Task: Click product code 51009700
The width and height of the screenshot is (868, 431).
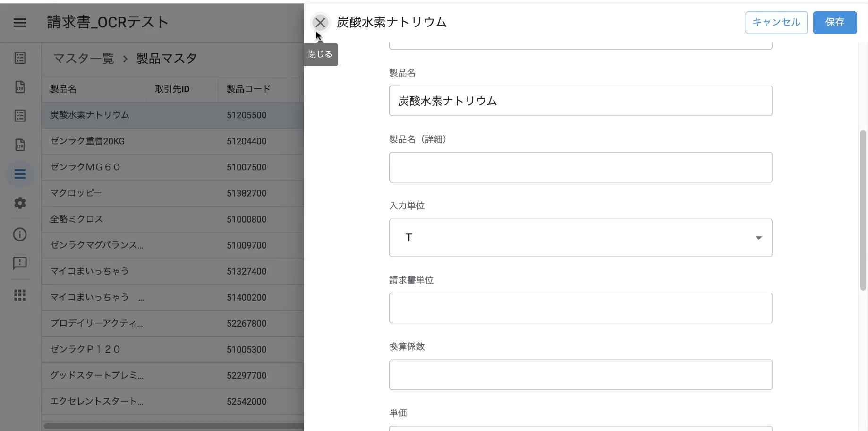Action: [247, 245]
